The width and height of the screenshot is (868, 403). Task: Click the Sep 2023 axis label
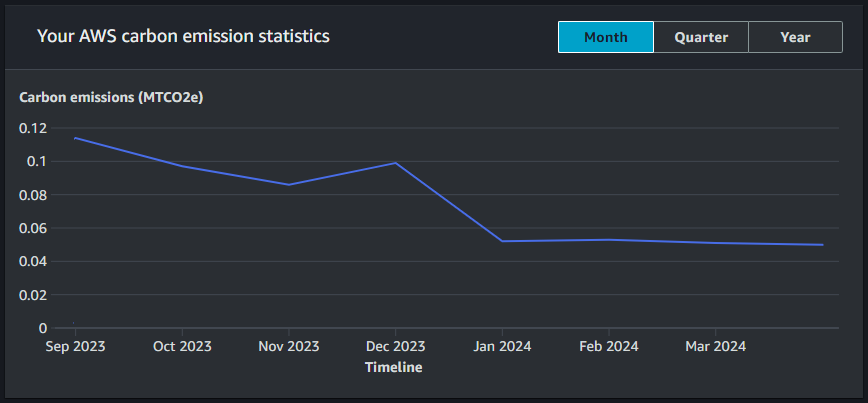[75, 347]
